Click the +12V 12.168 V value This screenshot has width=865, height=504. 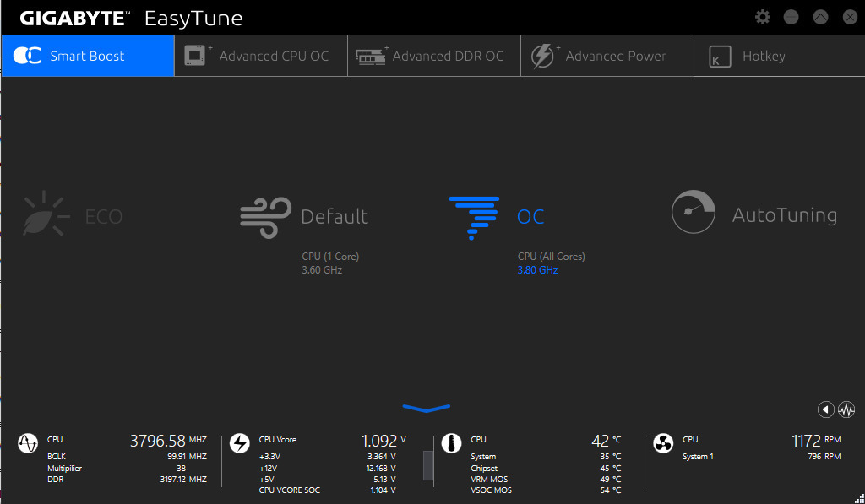381,469
